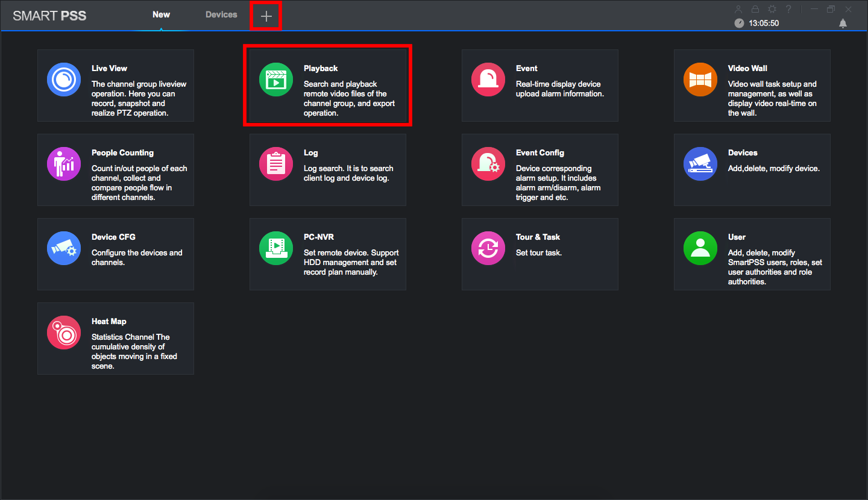Image resolution: width=868 pixels, height=500 pixels.
Task: Click the PC-NVR title text
Action: [319, 237]
